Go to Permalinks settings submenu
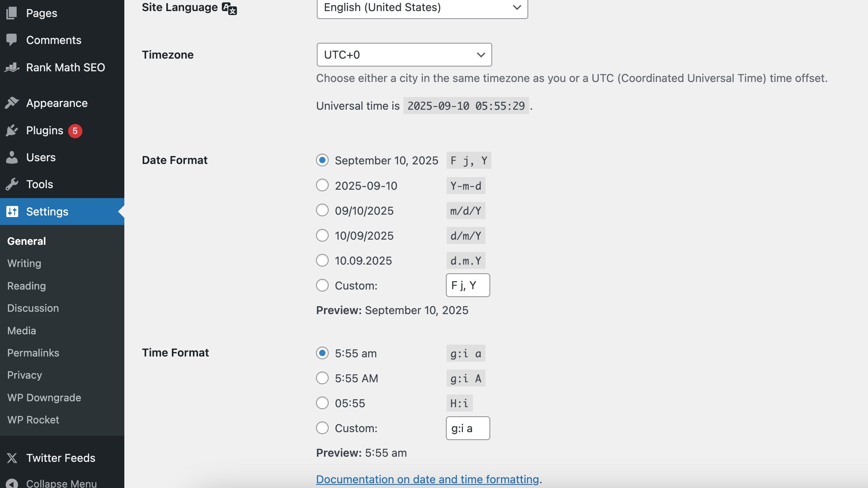This screenshot has width=868, height=488. point(33,353)
